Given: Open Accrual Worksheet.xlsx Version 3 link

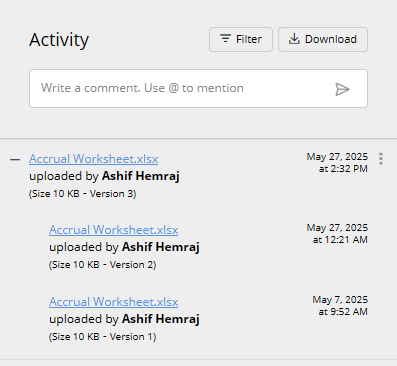Looking at the screenshot, I should (x=94, y=159).
